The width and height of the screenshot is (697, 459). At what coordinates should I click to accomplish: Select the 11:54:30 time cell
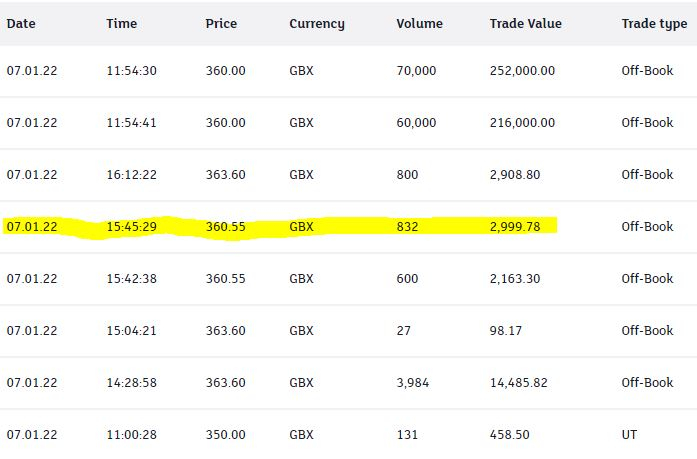132,71
